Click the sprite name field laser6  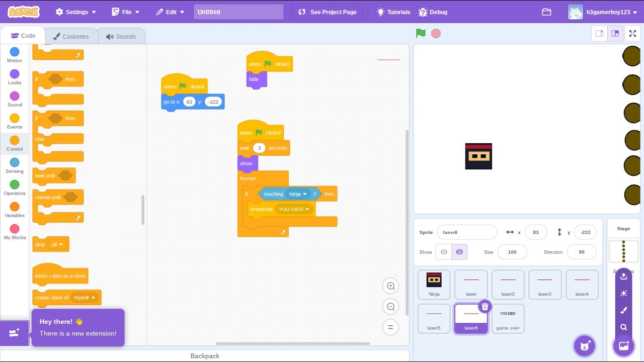(x=467, y=232)
